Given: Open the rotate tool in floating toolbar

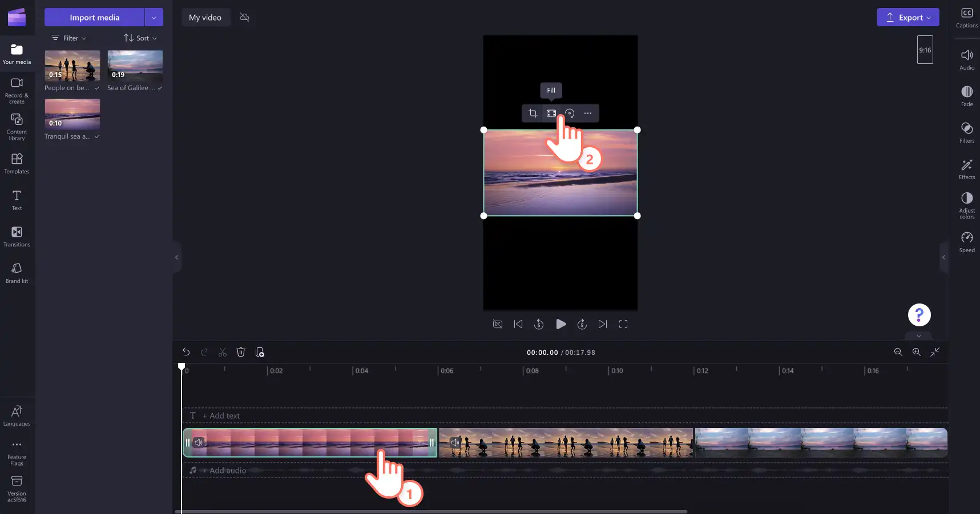Looking at the screenshot, I should coord(570,113).
